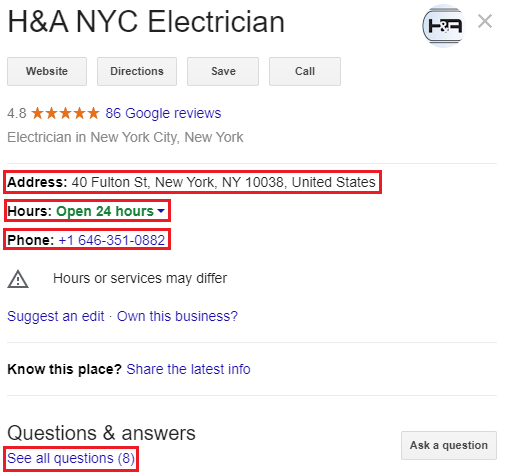Click the Ask a question button
509x475 pixels.
coord(449,445)
